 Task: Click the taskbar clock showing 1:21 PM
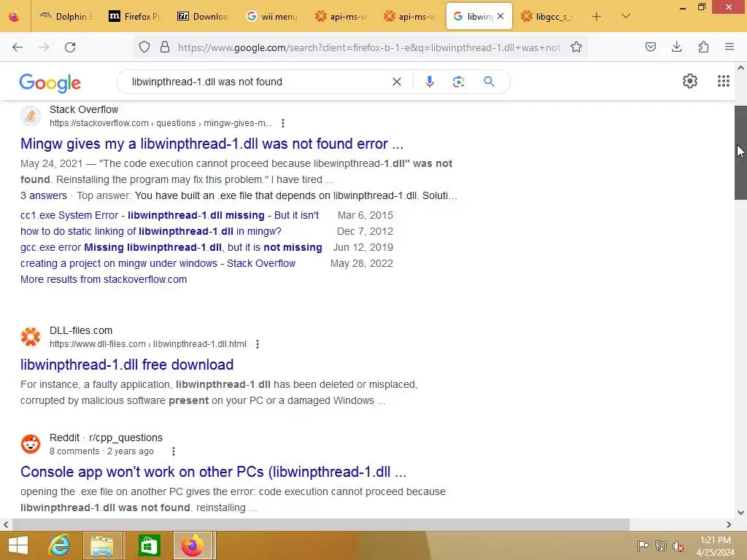(x=715, y=546)
